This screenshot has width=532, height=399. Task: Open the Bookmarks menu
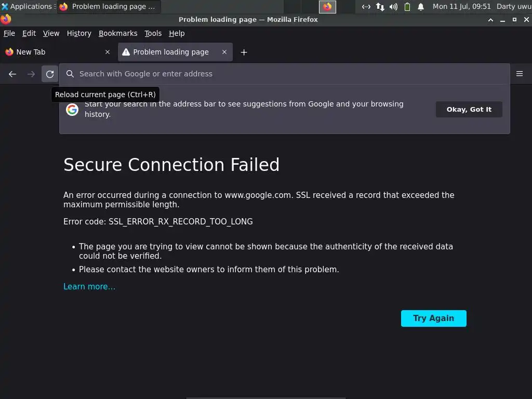tap(118, 33)
